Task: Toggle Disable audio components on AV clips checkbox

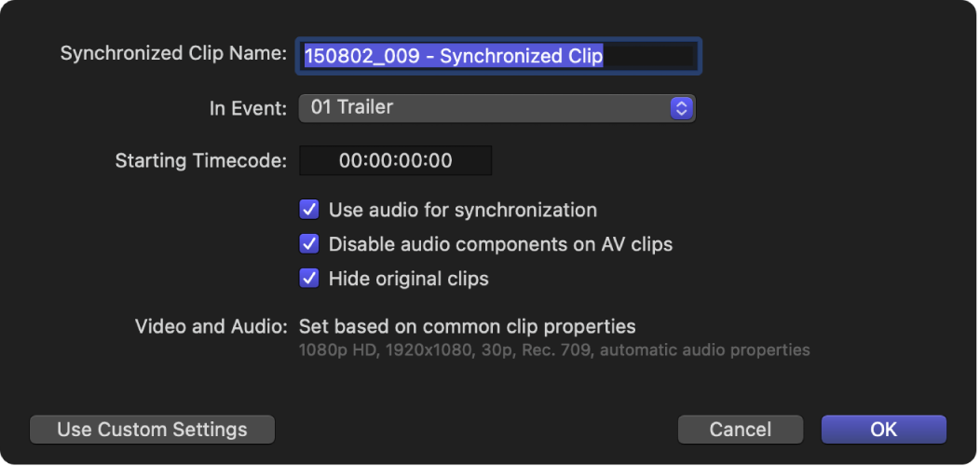Action: (x=309, y=244)
